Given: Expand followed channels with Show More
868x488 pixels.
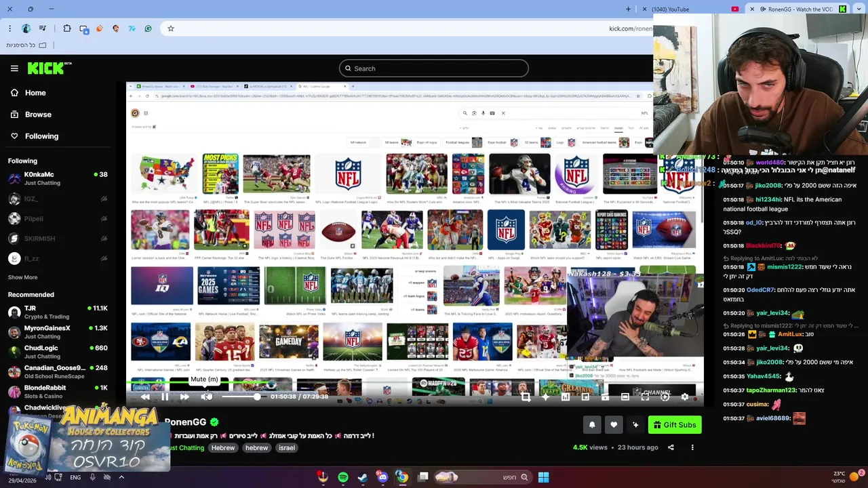Looking at the screenshot, I should pyautogui.click(x=22, y=277).
